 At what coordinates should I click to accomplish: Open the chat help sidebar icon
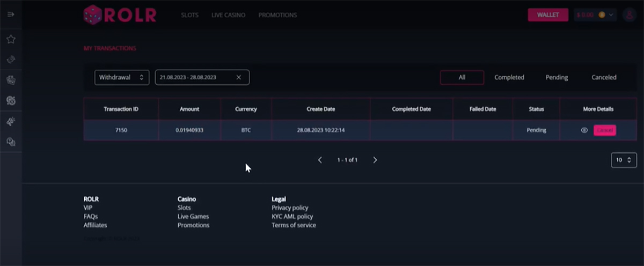[11, 142]
